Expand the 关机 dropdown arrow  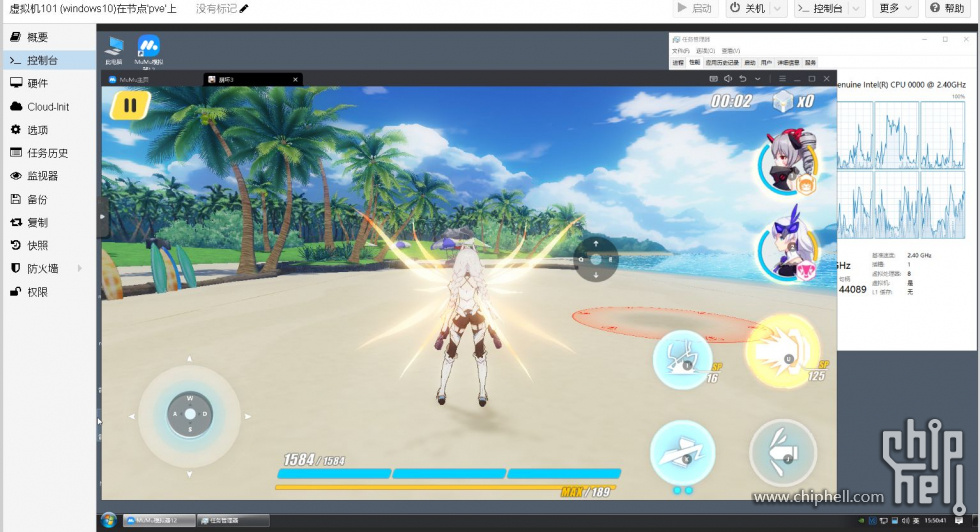pyautogui.click(x=778, y=8)
